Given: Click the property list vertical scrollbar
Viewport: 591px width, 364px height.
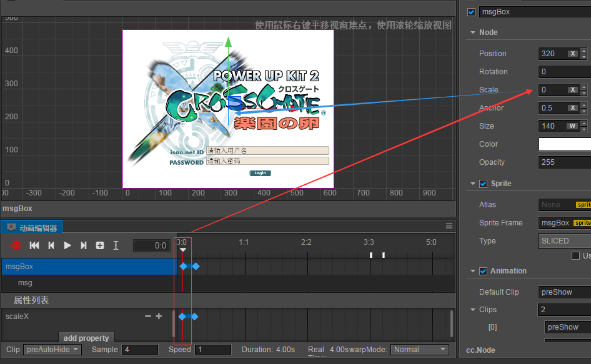Looking at the screenshot, I should click(x=451, y=323).
